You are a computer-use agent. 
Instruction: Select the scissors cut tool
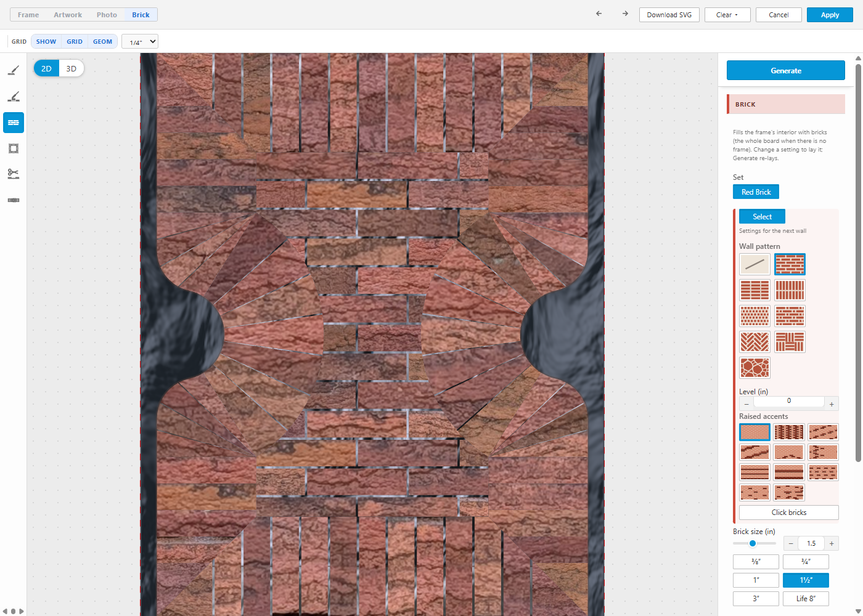(14, 174)
